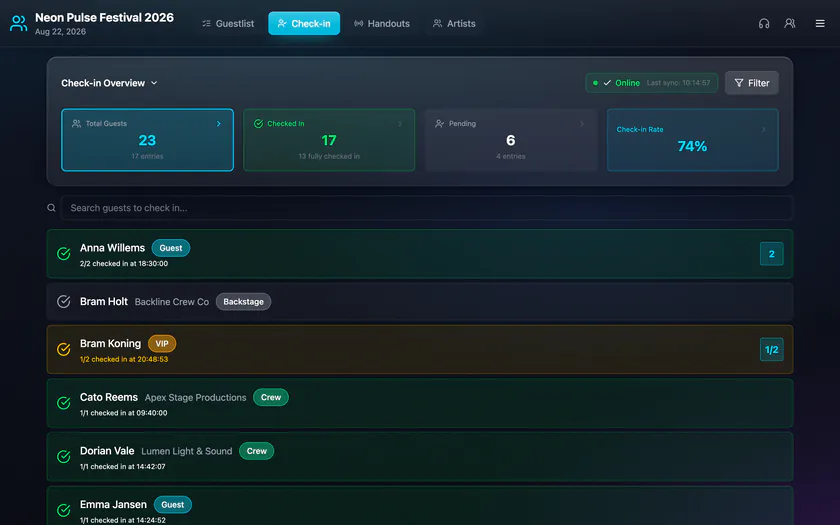Click the Backline Crew Co text
Image resolution: width=840 pixels, height=525 pixels.
(171, 302)
